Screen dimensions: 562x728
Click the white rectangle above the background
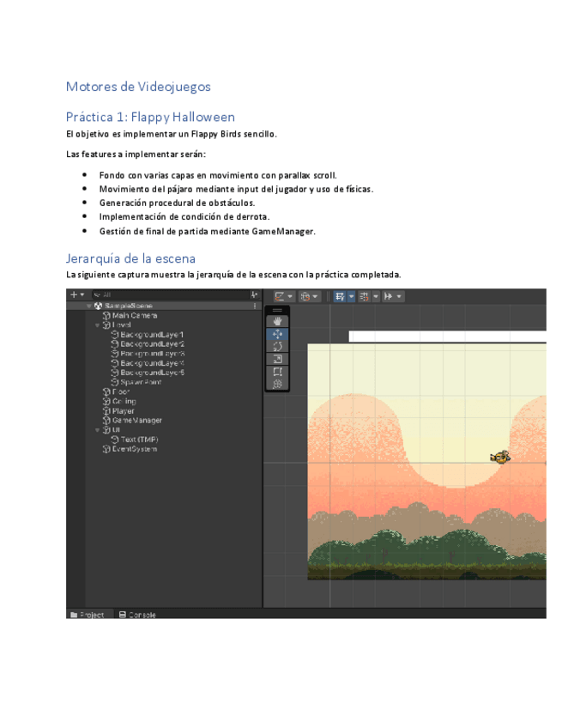click(x=447, y=337)
